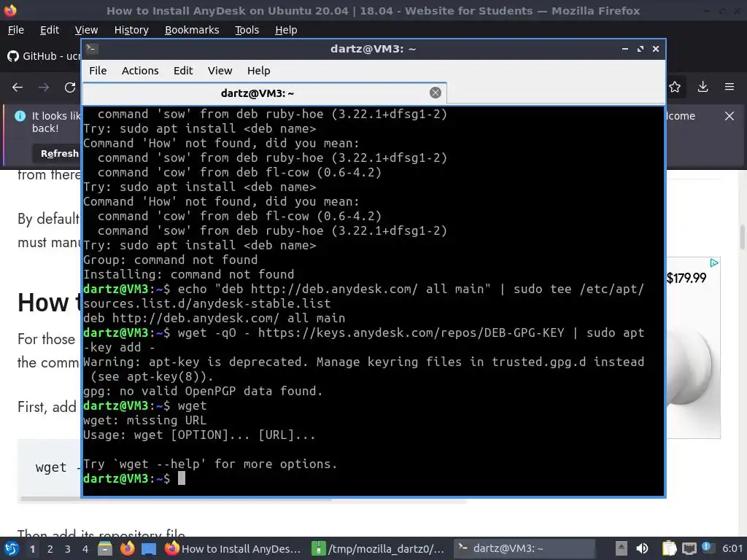Switch to dartz@VM3 taskbar entry
Viewport: 747px width, 560px height.
(x=523, y=548)
